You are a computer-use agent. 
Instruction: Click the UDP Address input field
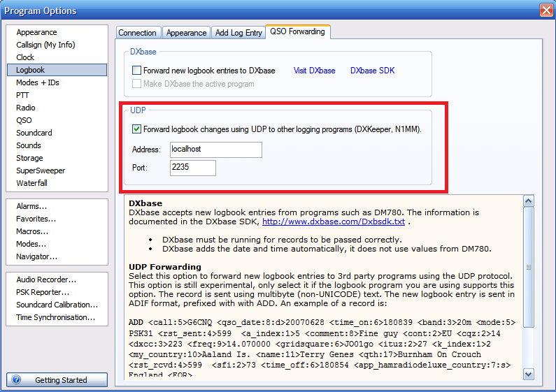[x=215, y=150]
